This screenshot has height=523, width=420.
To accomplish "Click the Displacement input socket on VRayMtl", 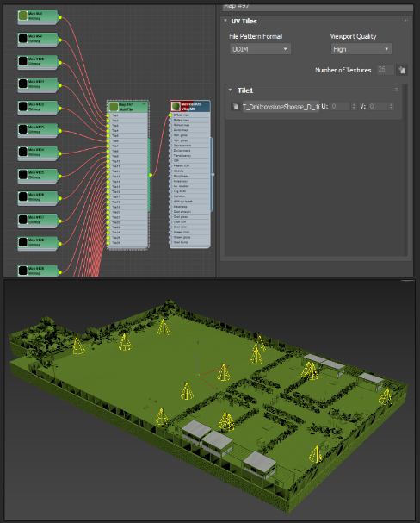I will pos(170,146).
